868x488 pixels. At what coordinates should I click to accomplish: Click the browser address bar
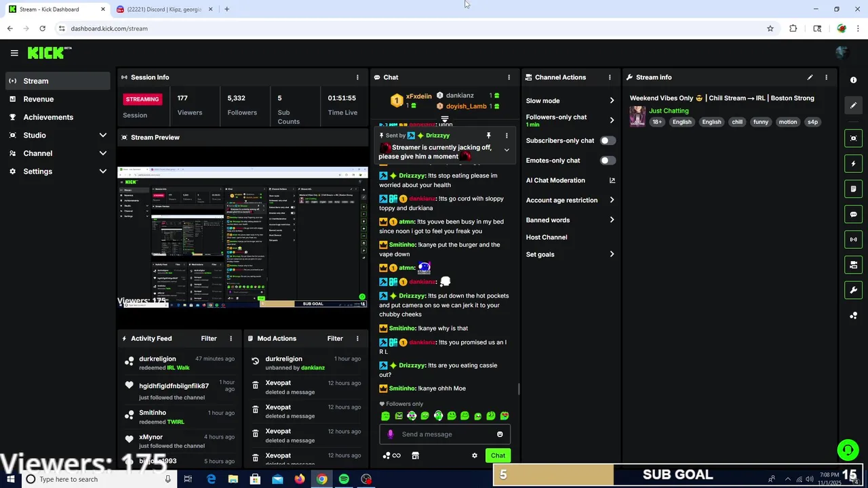407,28
